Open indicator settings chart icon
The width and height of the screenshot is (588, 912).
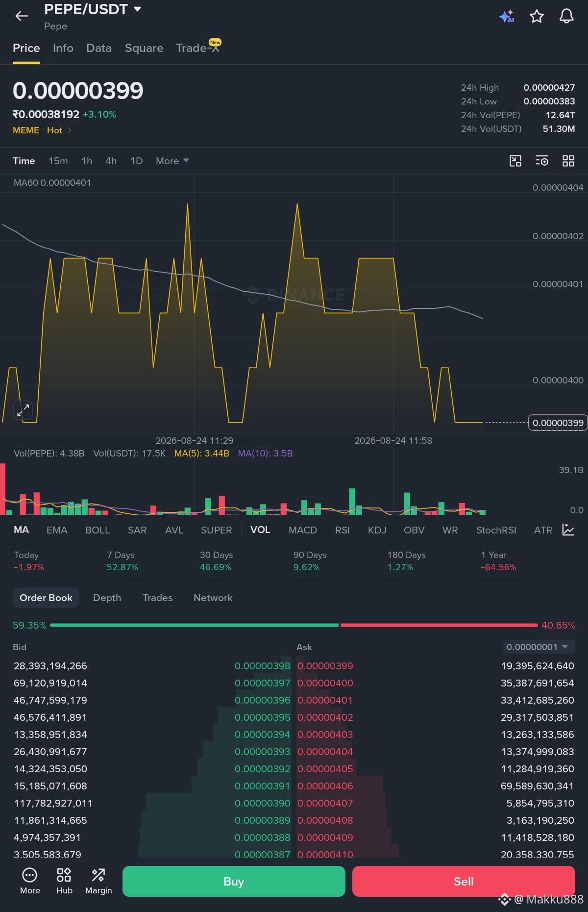[x=568, y=530]
